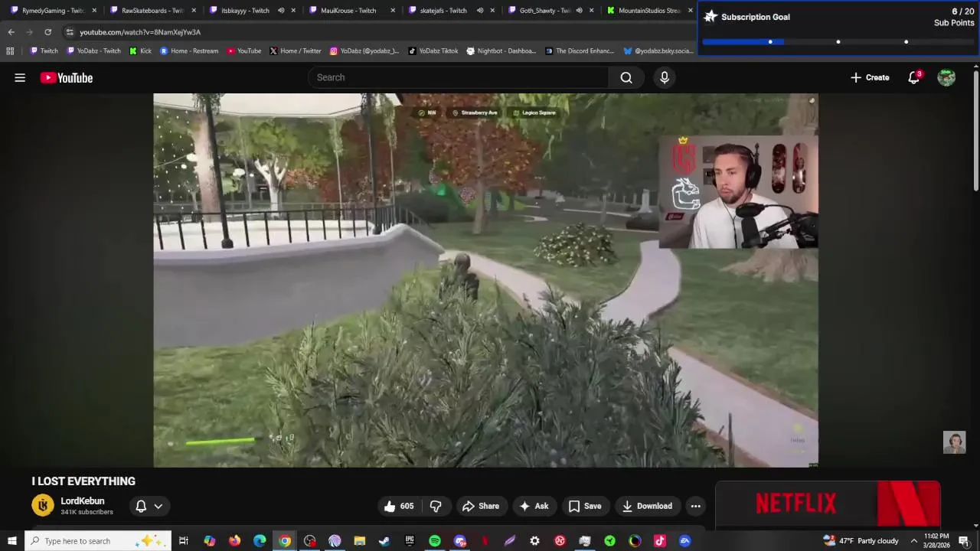The width and height of the screenshot is (980, 551).
Task: Open Nightbot Dashboard bookmark
Action: pyautogui.click(x=501, y=51)
